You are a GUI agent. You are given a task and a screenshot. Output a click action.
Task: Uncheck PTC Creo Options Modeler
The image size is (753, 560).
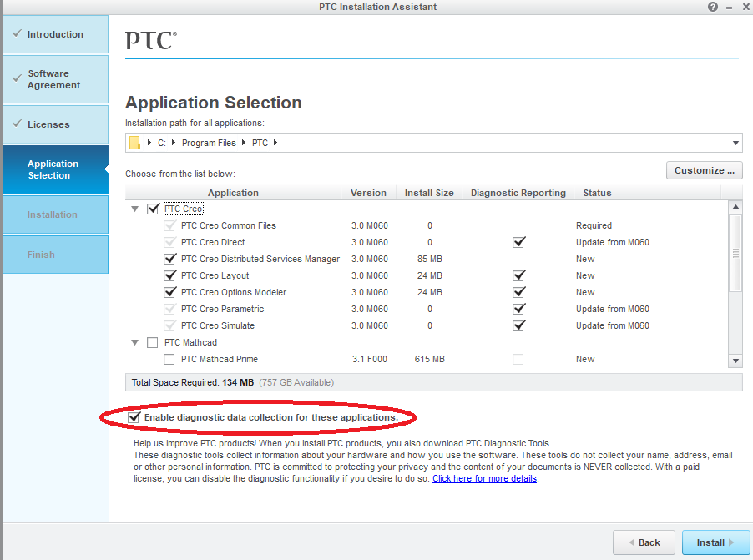point(169,292)
